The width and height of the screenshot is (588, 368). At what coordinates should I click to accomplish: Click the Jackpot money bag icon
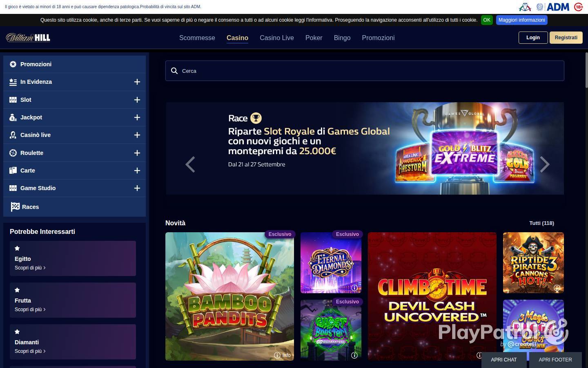click(x=13, y=117)
